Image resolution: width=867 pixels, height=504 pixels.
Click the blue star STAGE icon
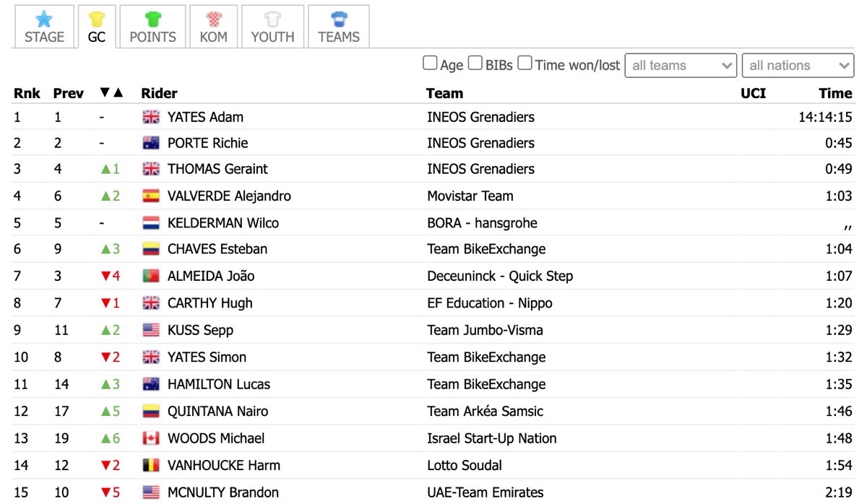[x=44, y=19]
